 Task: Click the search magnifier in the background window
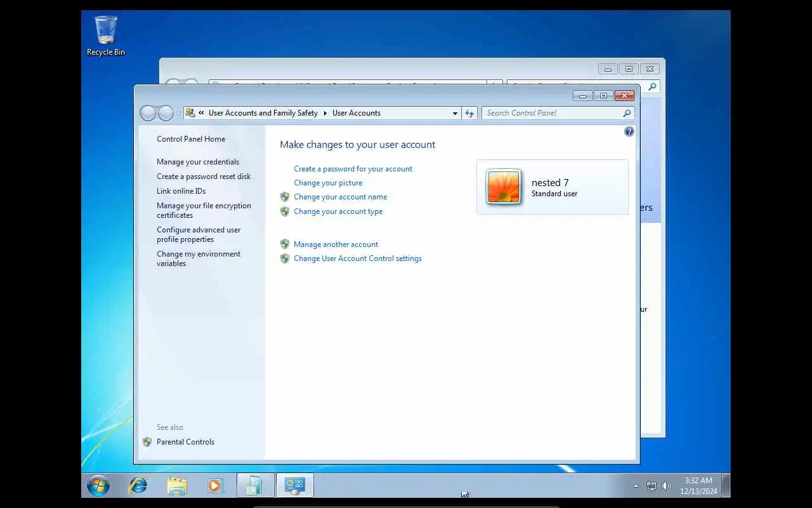coord(652,86)
